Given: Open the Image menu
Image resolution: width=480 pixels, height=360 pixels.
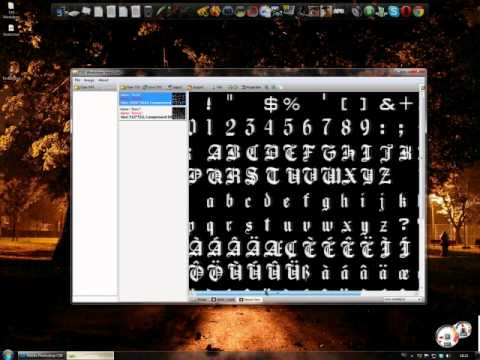Looking at the screenshot, I should (x=89, y=80).
